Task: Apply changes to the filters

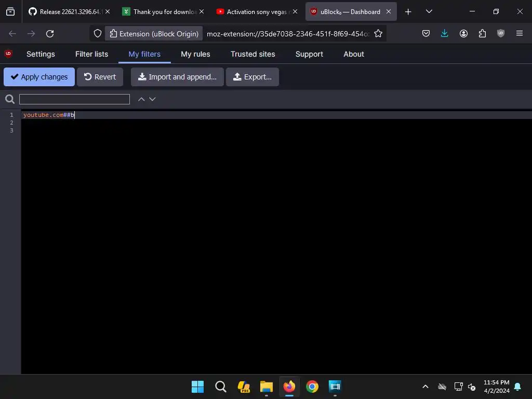Action: tap(39, 77)
